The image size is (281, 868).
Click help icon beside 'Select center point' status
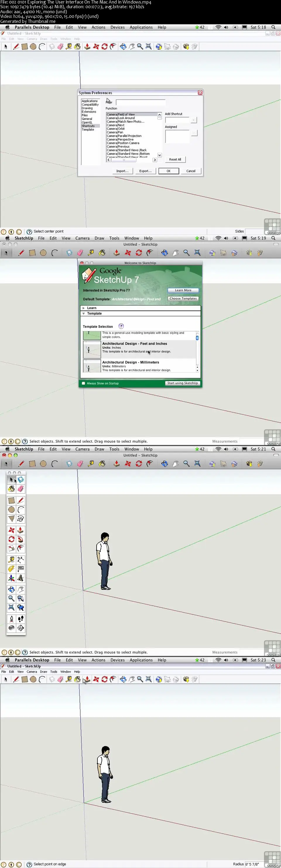point(29,232)
